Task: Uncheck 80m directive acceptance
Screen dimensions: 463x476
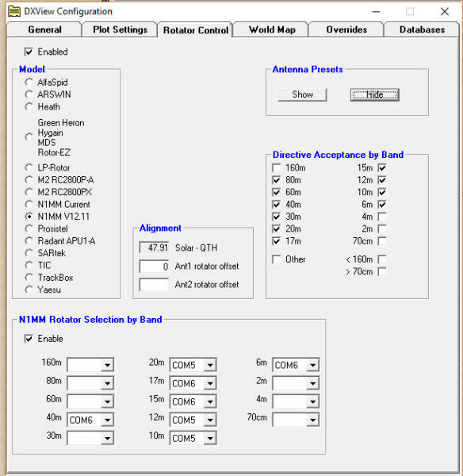Action: tap(277, 180)
